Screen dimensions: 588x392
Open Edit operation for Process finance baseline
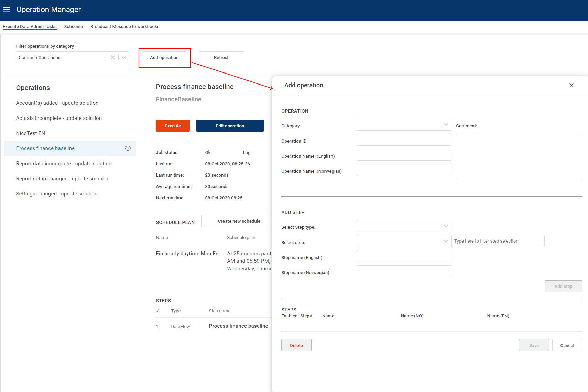pyautogui.click(x=230, y=125)
